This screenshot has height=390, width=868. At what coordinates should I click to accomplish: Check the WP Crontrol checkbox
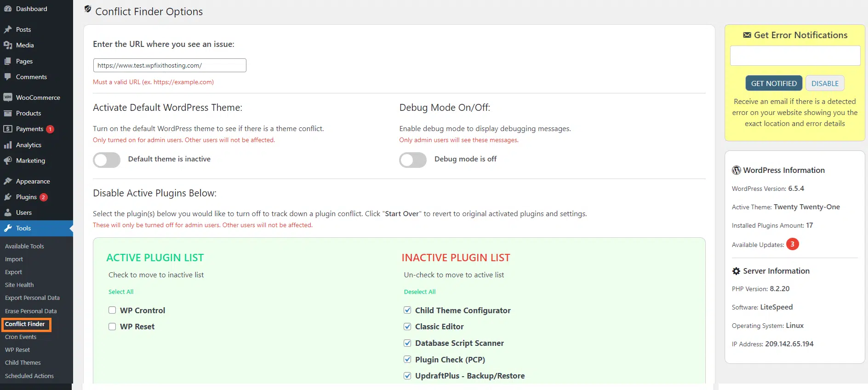pyautogui.click(x=112, y=310)
